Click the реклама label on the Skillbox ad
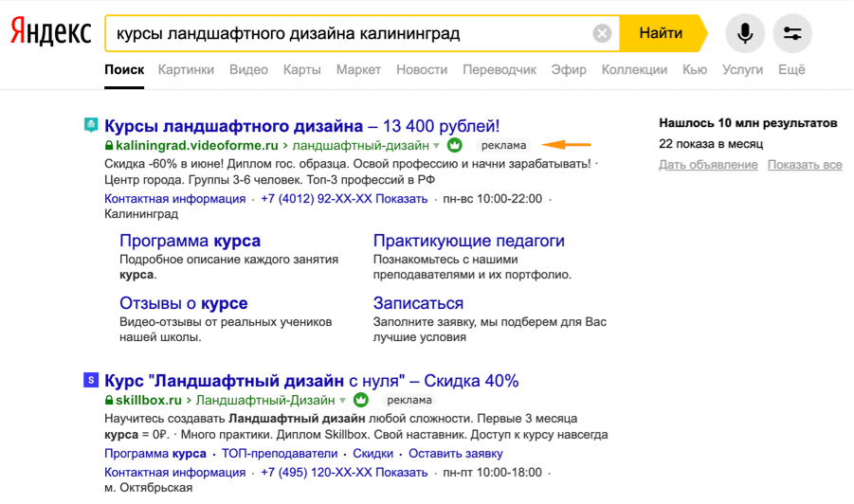Viewport: 854px width, 504px height. [409, 400]
